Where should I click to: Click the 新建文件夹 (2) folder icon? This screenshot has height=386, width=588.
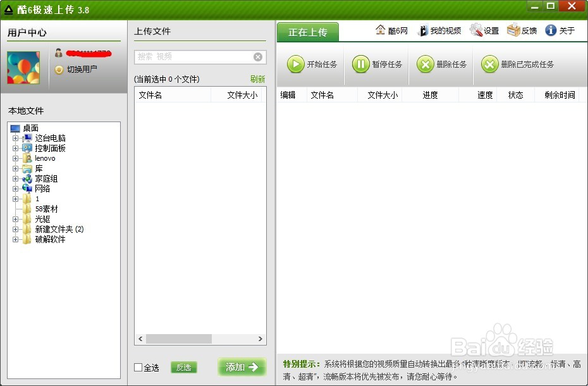[27, 229]
